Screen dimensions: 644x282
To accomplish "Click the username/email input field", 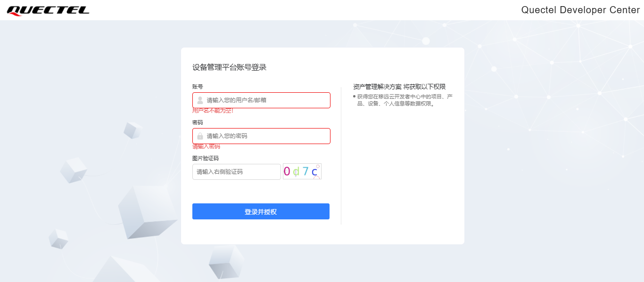I will (x=266, y=100).
